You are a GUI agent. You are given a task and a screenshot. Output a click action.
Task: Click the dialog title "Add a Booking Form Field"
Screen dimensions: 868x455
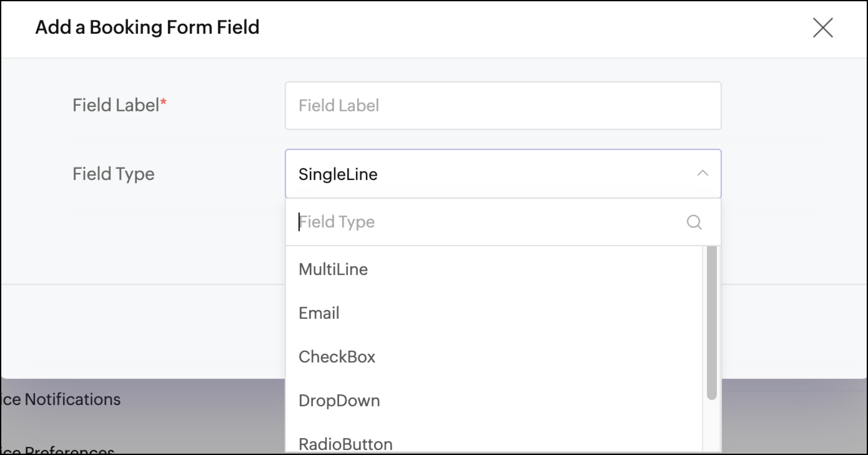click(148, 27)
